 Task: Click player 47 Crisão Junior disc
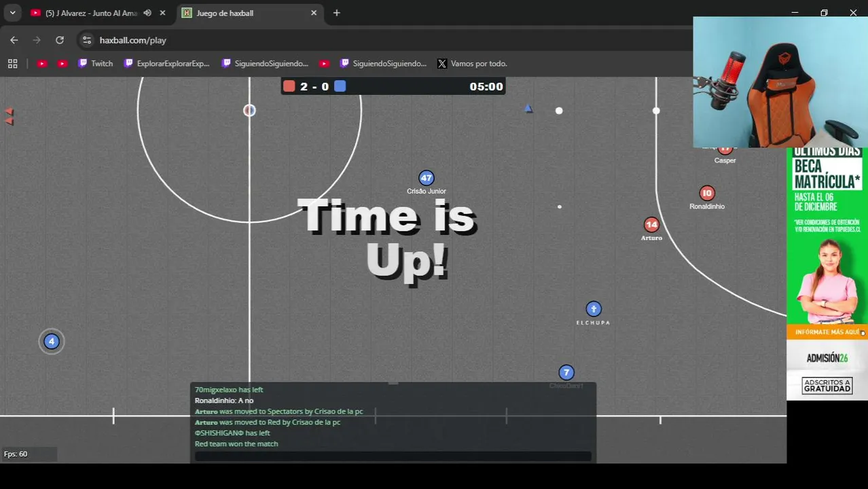tap(426, 178)
